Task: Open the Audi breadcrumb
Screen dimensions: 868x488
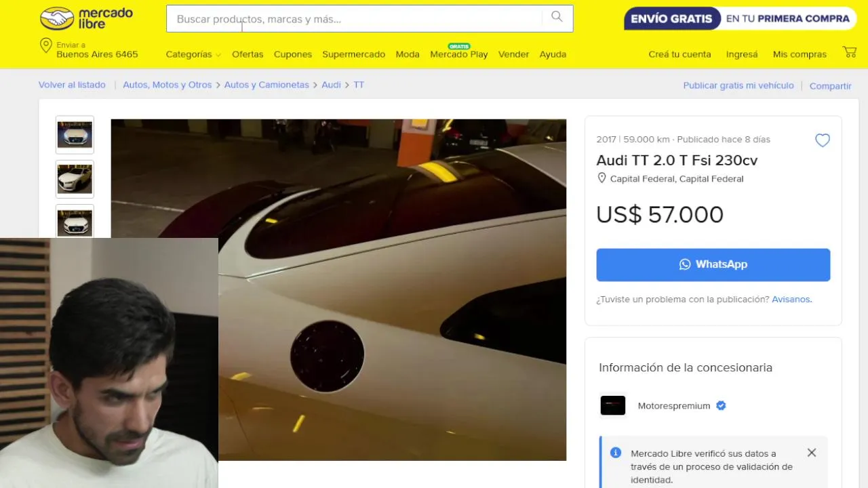Action: (331, 85)
